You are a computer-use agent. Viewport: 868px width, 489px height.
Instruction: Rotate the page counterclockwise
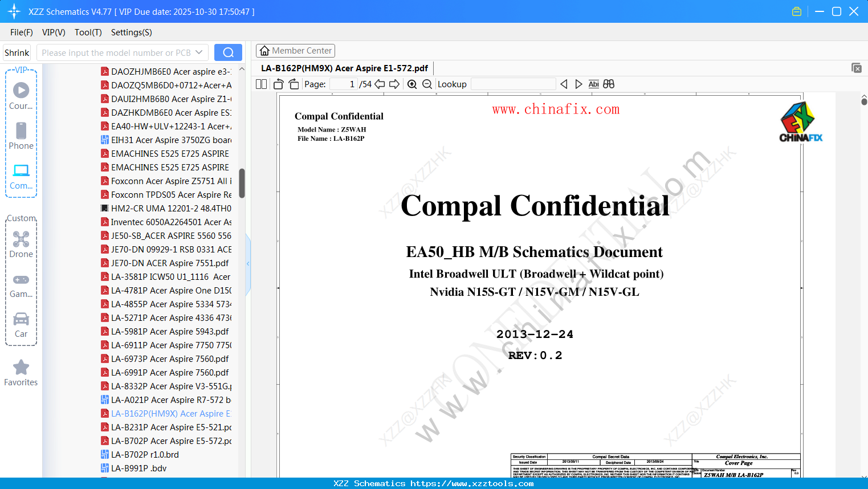tap(279, 84)
